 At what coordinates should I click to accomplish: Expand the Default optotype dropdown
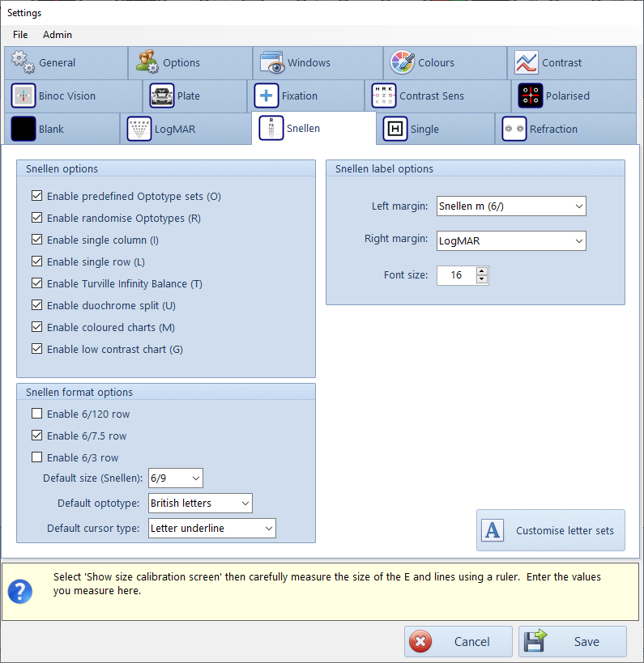(x=200, y=503)
